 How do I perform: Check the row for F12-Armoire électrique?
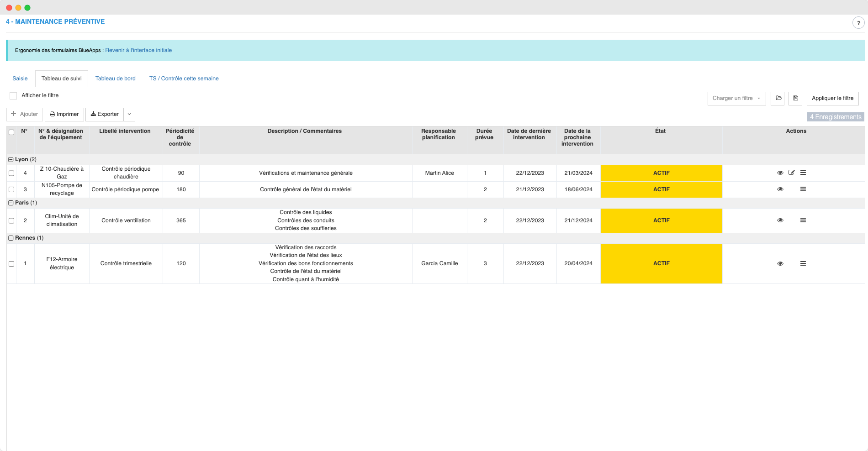tap(11, 264)
